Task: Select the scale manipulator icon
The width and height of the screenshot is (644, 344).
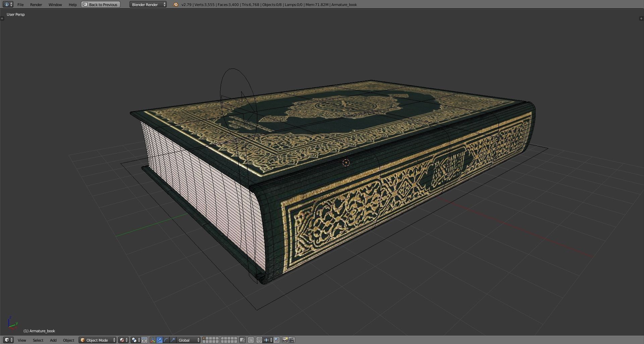Action: click(x=173, y=340)
